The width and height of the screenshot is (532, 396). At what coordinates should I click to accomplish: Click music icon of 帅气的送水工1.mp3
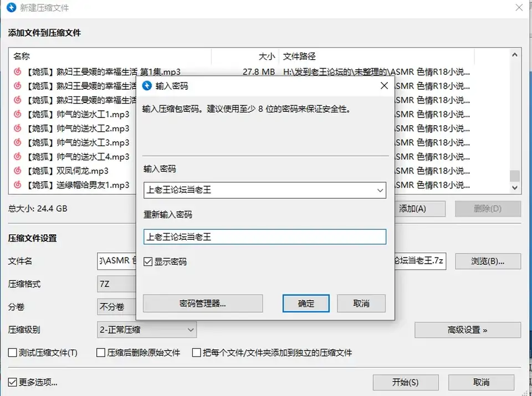17,114
